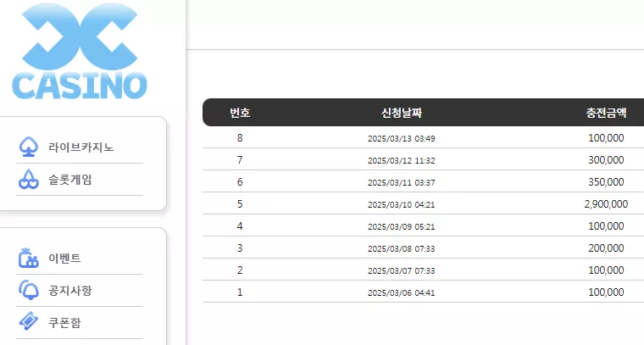Select the 2,900,000 charge amount row

(x=423, y=203)
